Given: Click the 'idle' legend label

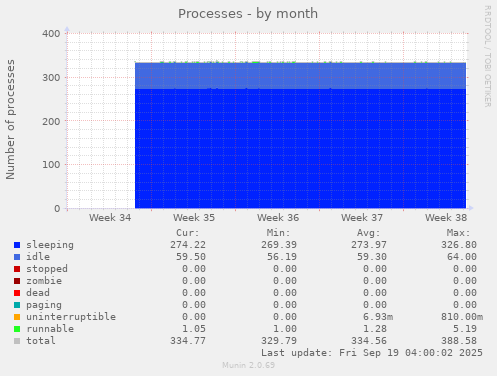Looking at the screenshot, I should point(38,257).
